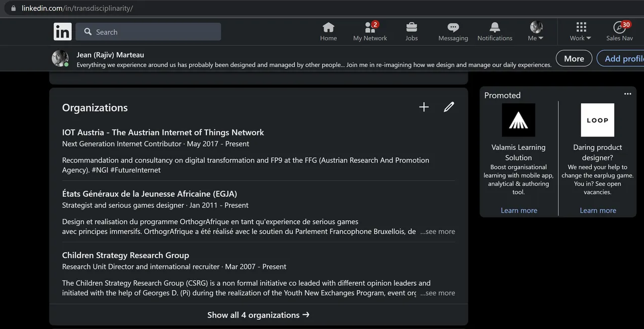Screen dimensions: 644x329
Task: Expand the Work apps grid dropdown
Action: (x=581, y=32)
